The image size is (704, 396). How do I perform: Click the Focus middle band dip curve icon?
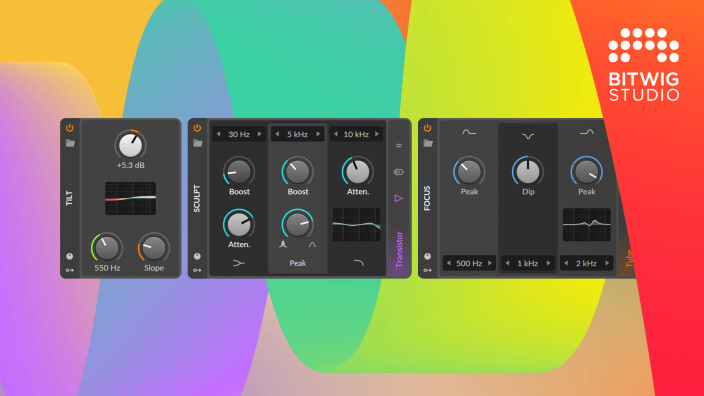pos(528,136)
